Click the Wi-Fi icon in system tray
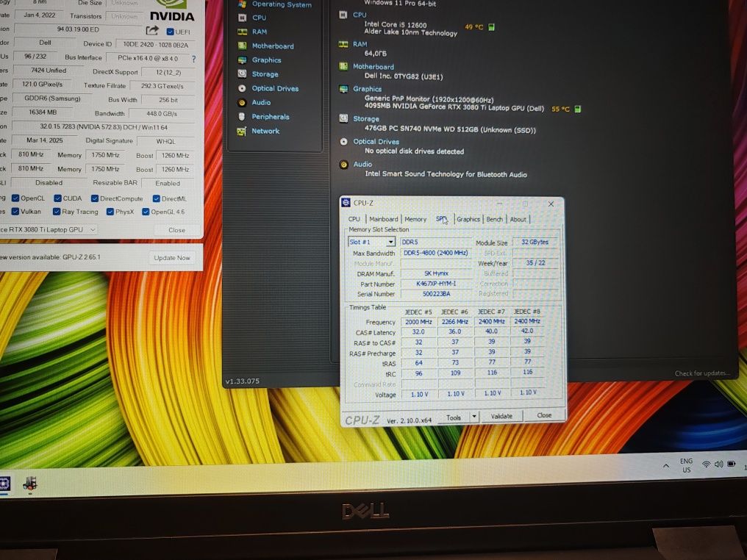Screen dimensions: 747x560 point(706,464)
